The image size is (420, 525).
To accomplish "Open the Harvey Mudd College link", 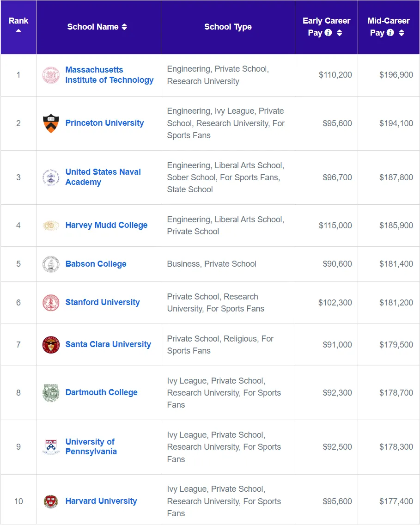I will click(x=106, y=225).
